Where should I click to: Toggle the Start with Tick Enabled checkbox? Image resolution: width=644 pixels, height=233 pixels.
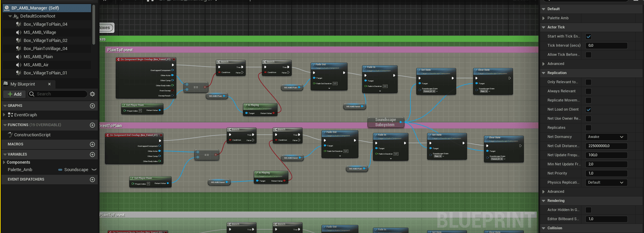(589, 37)
